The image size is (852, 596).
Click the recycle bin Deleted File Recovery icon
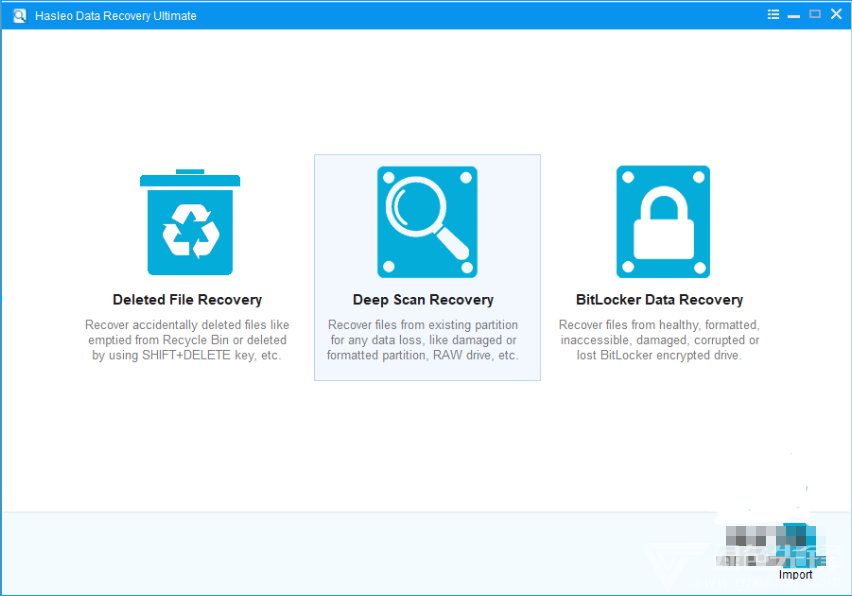(190, 222)
